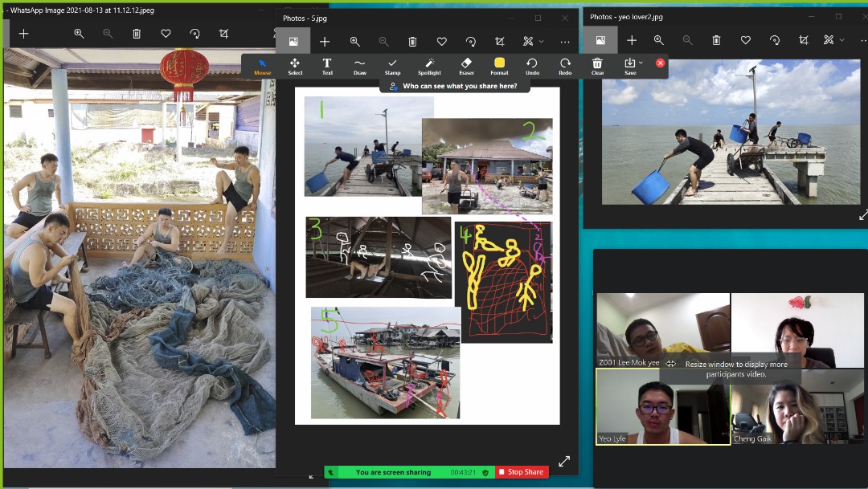Activate the Spotlight tool
Viewport: 868px width, 489px height.
click(429, 66)
